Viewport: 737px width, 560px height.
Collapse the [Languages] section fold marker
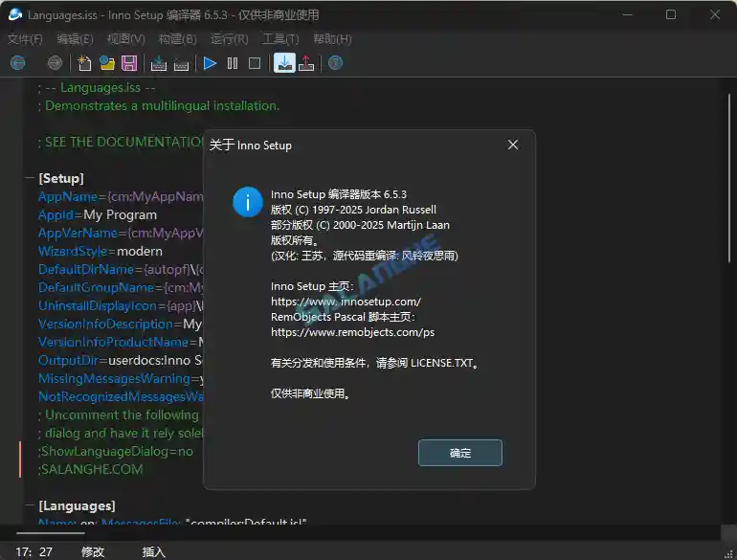click(30, 505)
